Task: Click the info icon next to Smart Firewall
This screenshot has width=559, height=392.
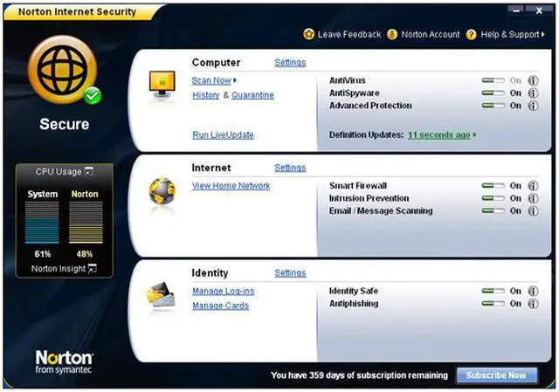Action: [534, 186]
